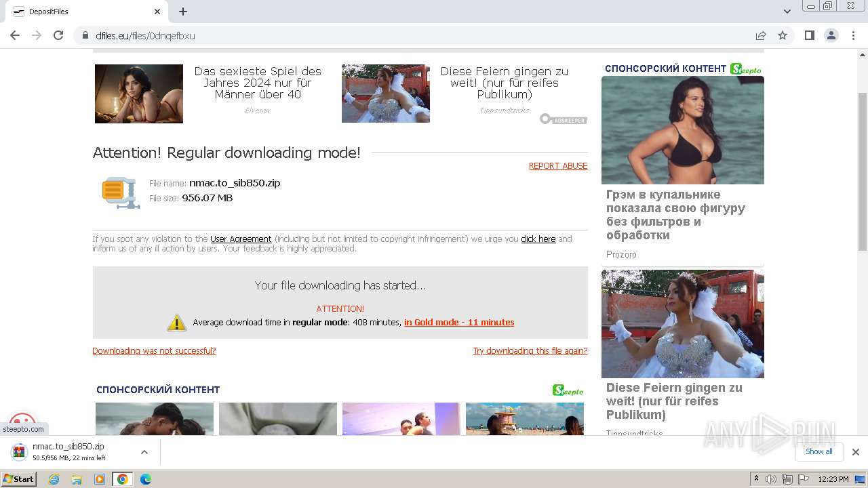Screen dimensions: 868x488
Task: Launch Internet Explorer from taskbar
Action: tap(54, 479)
